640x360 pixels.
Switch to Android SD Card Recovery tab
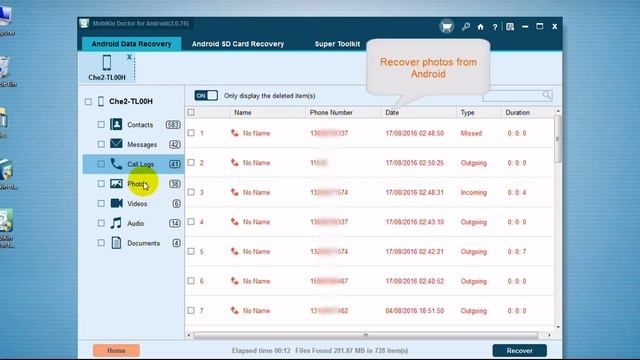(x=238, y=44)
